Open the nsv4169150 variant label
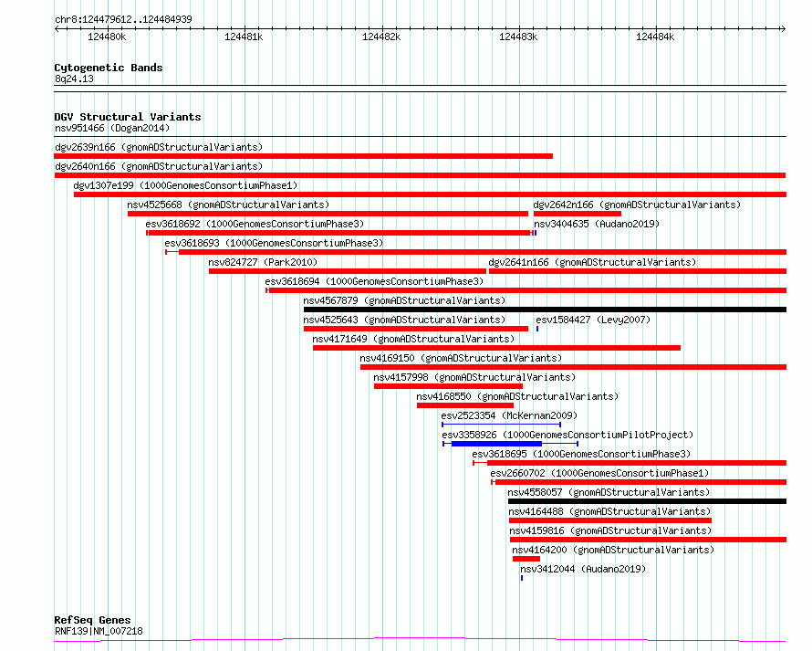Image resolution: width=812 pixels, height=651 pixels. click(461, 358)
